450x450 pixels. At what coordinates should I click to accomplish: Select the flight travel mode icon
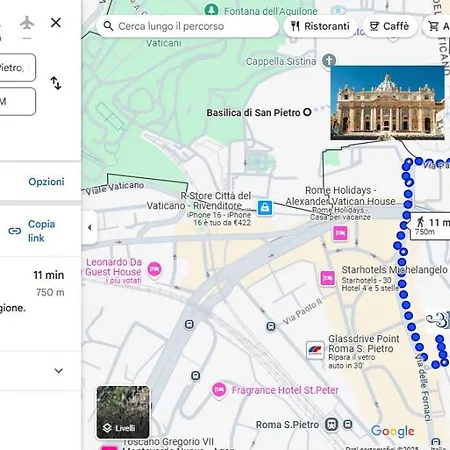[x=27, y=23]
